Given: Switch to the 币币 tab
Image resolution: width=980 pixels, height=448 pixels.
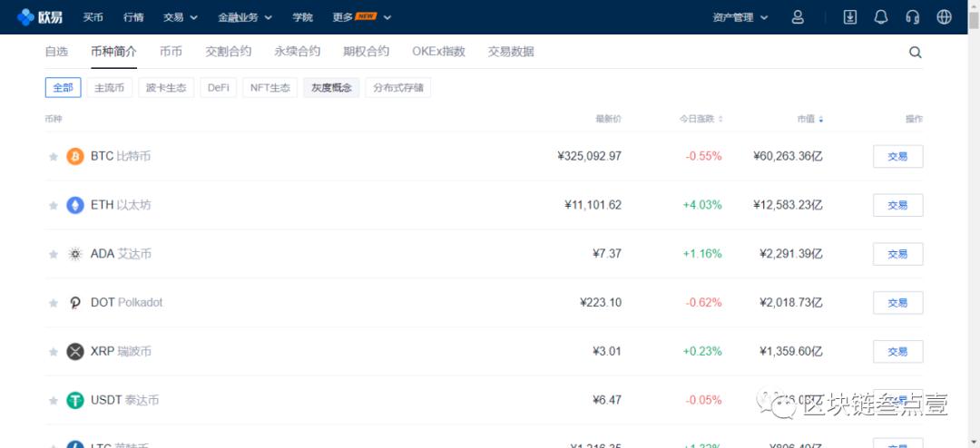Looking at the screenshot, I should 171,51.
